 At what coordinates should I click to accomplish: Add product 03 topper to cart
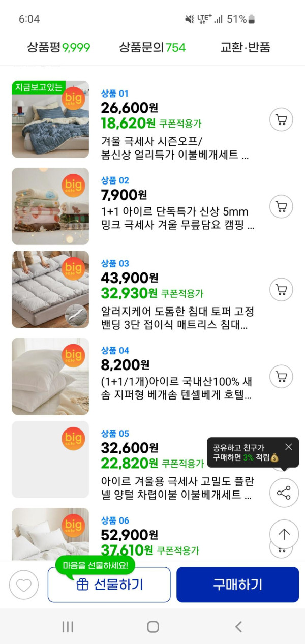(x=281, y=290)
